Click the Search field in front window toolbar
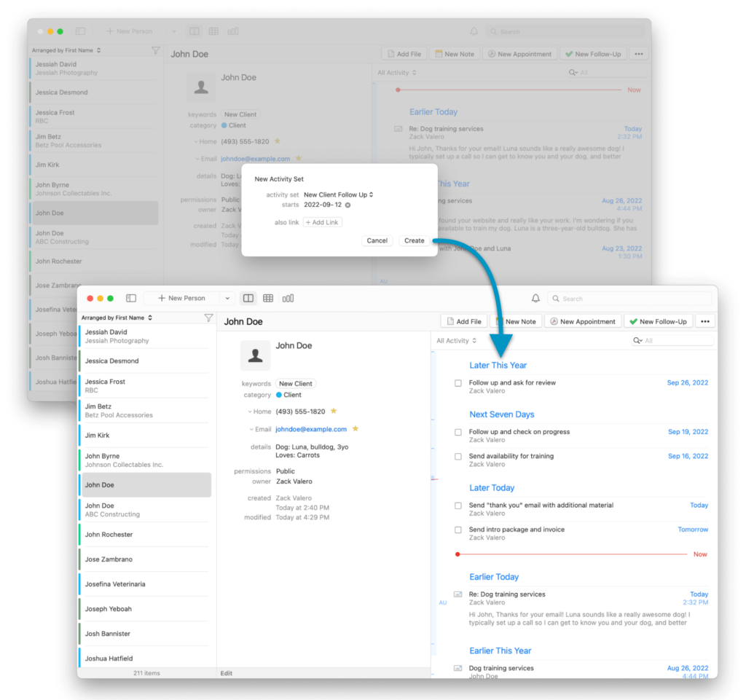This screenshot has width=746, height=700. click(629, 299)
